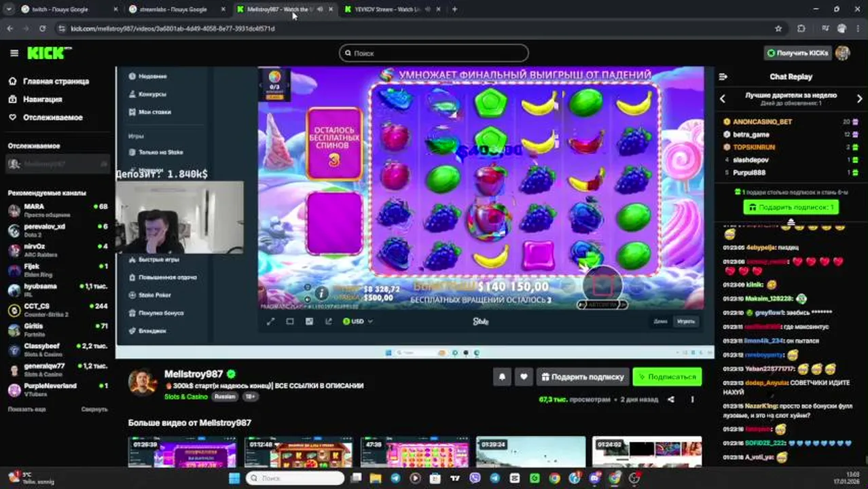
Task: Click live stats chart icon below game
Action: (310, 321)
